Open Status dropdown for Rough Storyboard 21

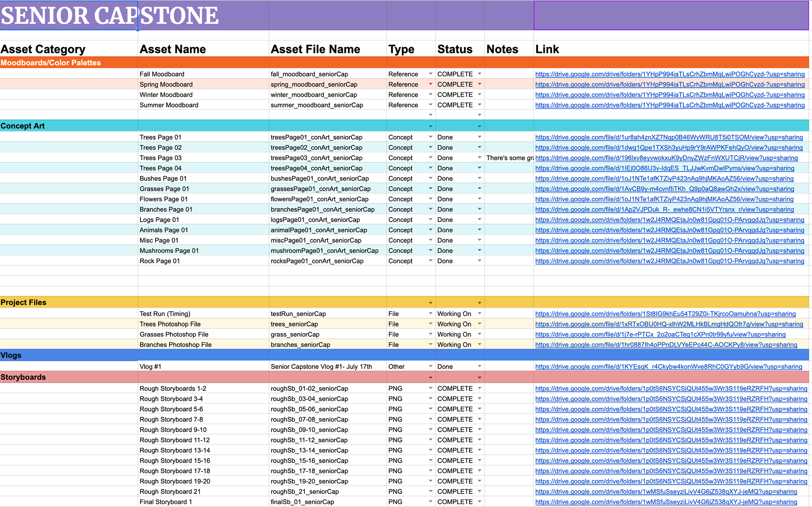tap(480, 491)
